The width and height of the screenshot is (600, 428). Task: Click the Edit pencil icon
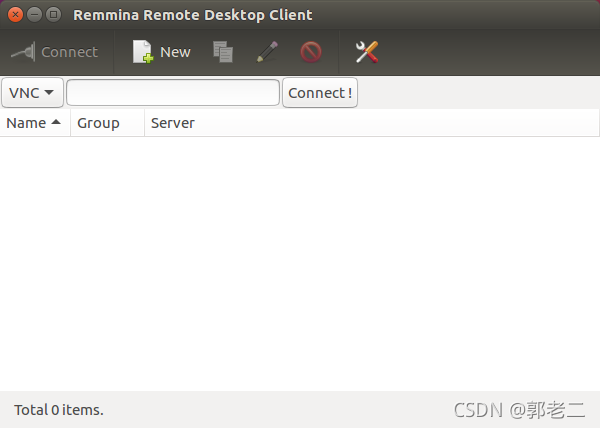coord(267,52)
